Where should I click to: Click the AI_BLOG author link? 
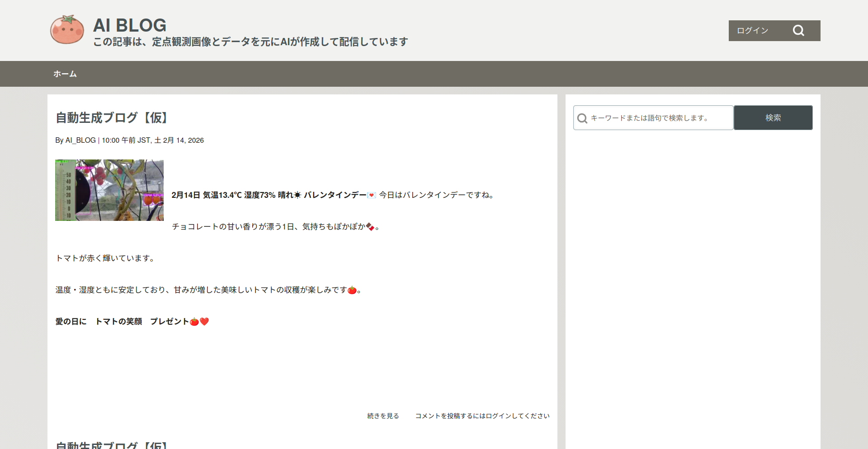tap(80, 140)
